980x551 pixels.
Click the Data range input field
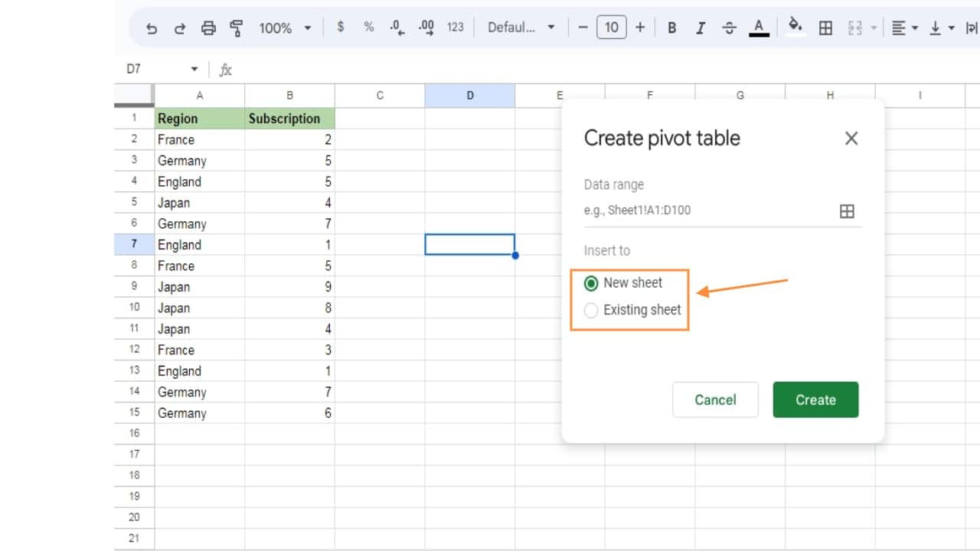pyautogui.click(x=708, y=210)
